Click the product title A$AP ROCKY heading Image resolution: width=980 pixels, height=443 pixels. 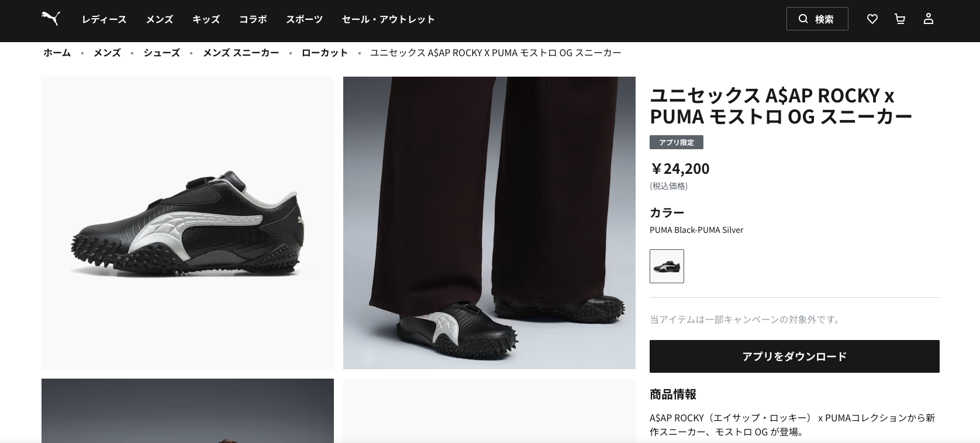click(781, 106)
